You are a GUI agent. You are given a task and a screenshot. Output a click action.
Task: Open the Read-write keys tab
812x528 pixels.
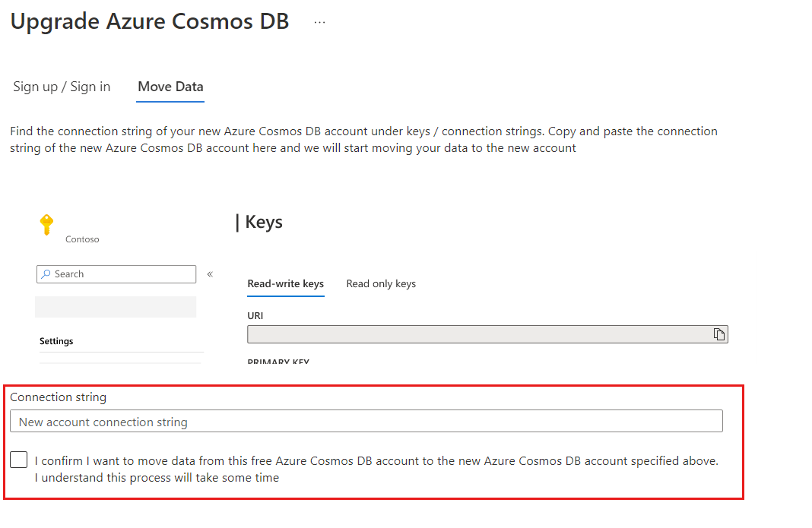pyautogui.click(x=285, y=283)
